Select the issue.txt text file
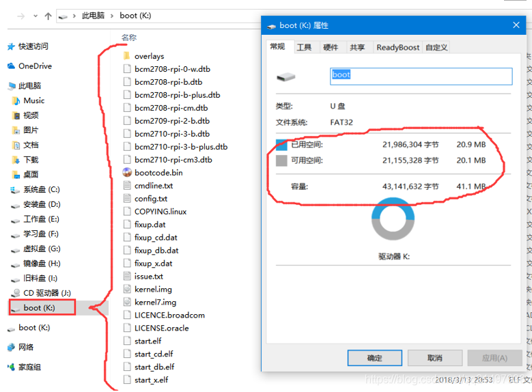The width and height of the screenshot is (532, 392). click(x=143, y=277)
